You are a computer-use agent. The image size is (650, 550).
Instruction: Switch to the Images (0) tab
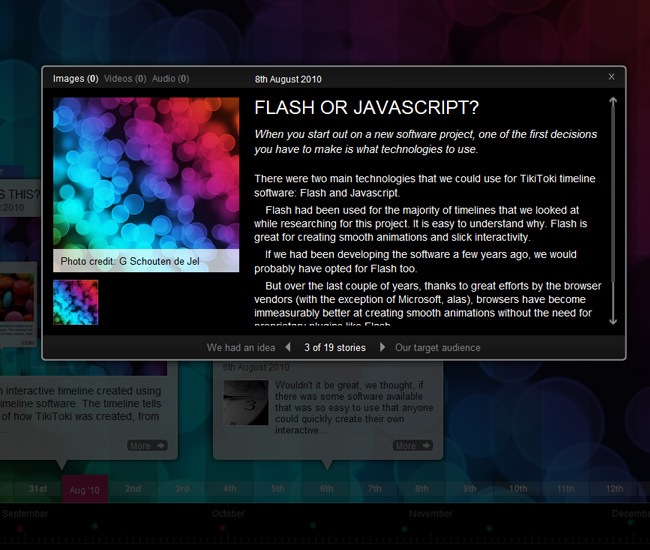pyautogui.click(x=75, y=79)
